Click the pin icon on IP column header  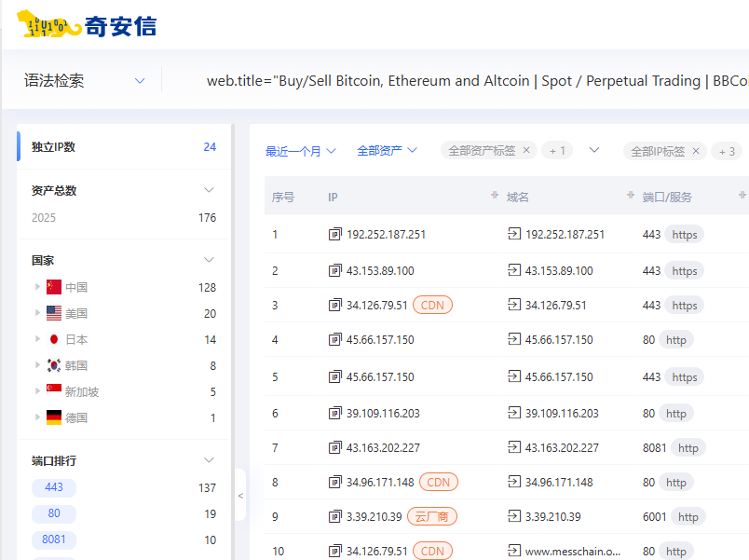pos(495,195)
